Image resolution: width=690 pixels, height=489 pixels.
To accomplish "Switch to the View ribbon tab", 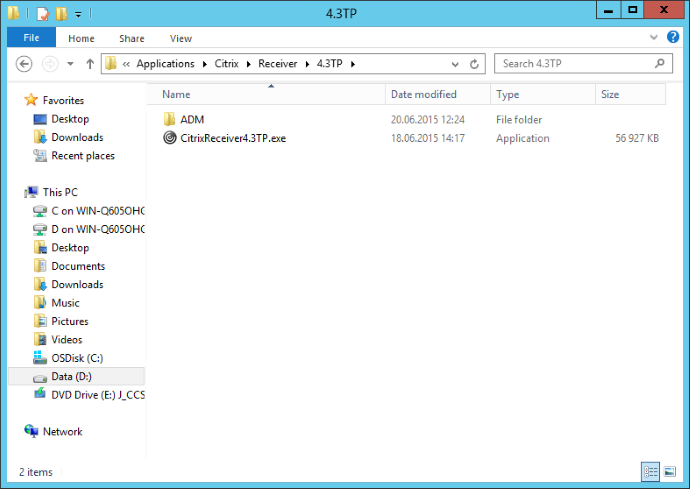I will (x=181, y=38).
